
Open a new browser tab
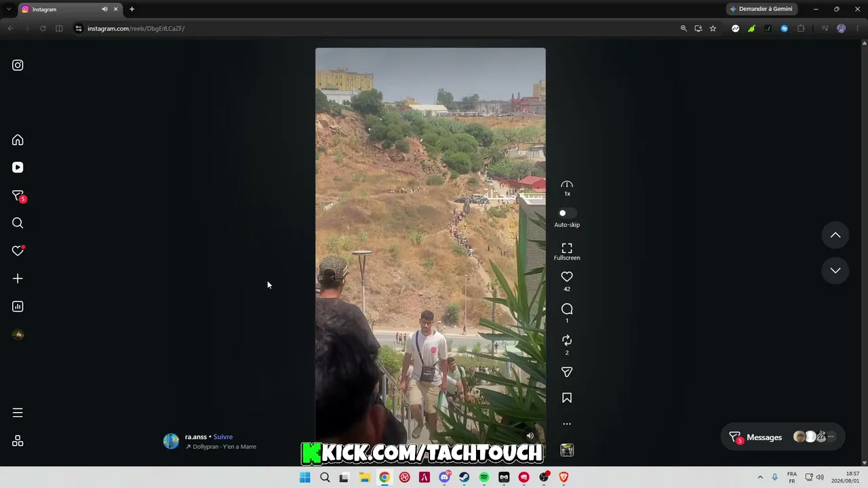pyautogui.click(x=132, y=9)
